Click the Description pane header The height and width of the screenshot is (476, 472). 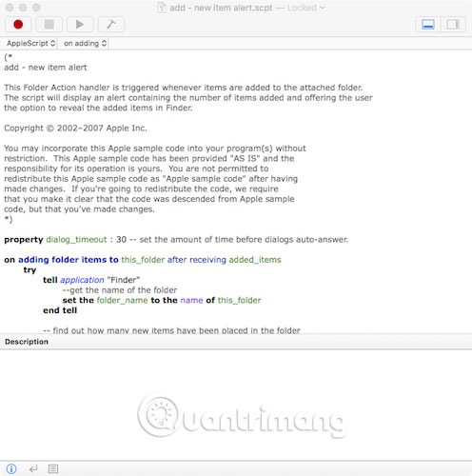click(236, 342)
